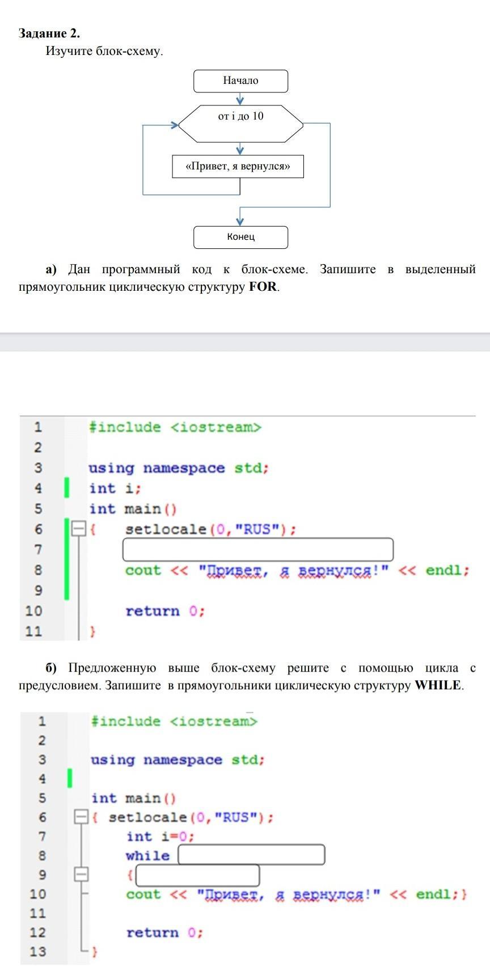
Task: Select the "Конец" flowchart end block
Action: pos(240,237)
